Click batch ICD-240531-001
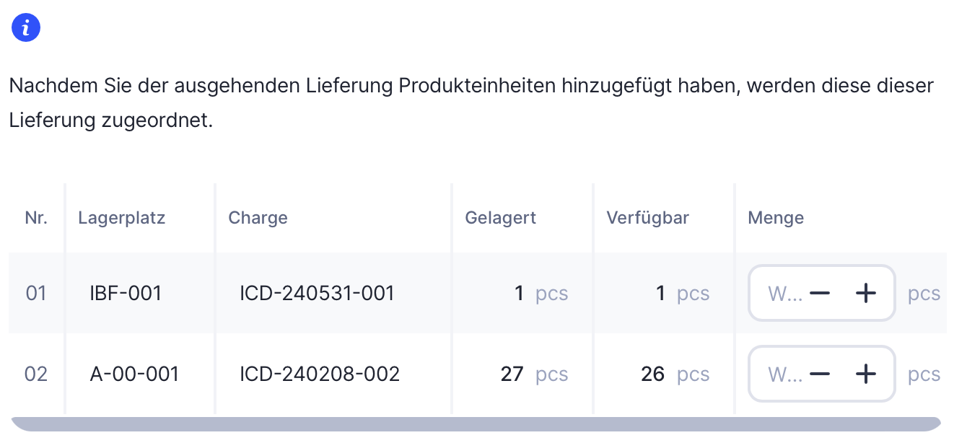 pos(317,294)
